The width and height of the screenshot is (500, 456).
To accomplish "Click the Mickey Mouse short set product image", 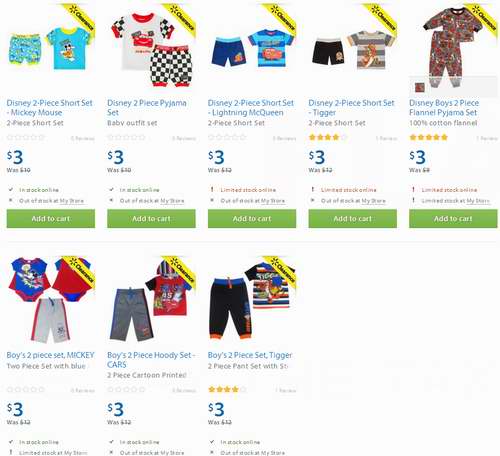I will (51, 48).
